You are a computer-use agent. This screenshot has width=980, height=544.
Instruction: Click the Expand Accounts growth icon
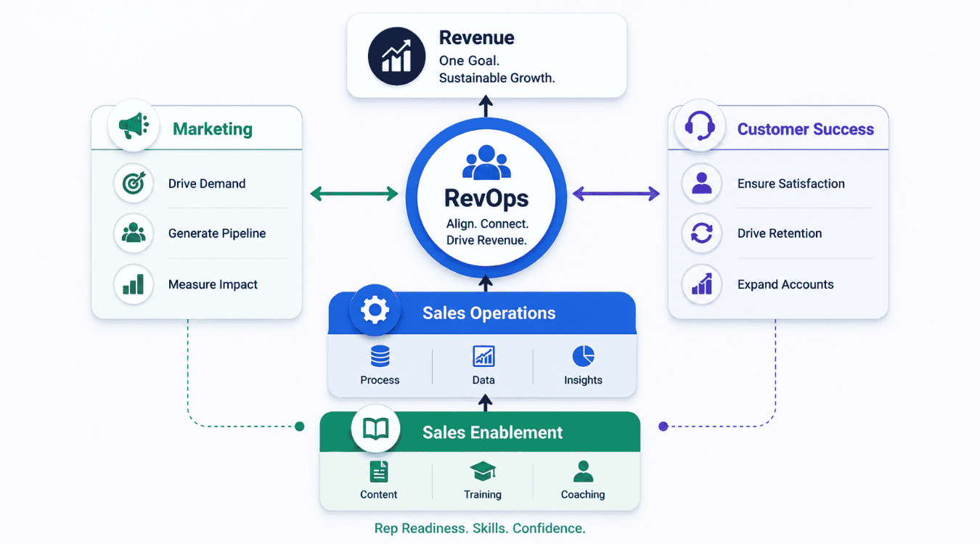click(x=702, y=284)
